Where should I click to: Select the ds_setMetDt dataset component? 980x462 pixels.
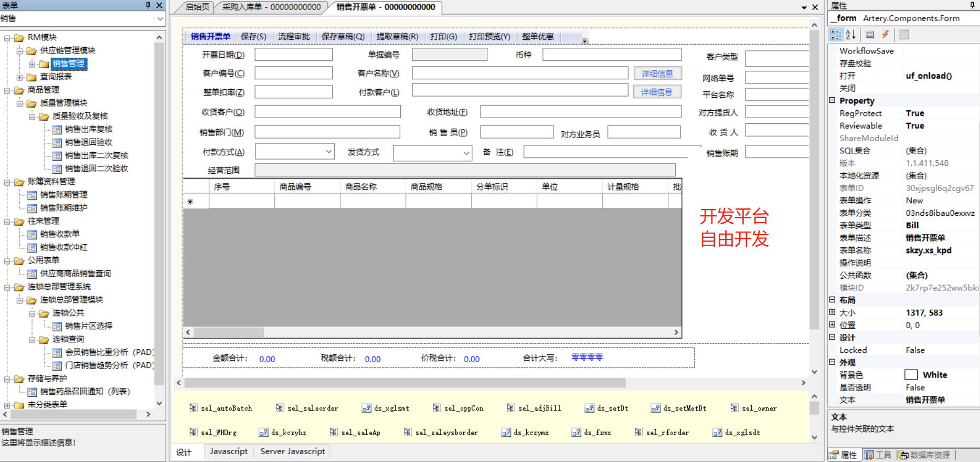coord(656,408)
